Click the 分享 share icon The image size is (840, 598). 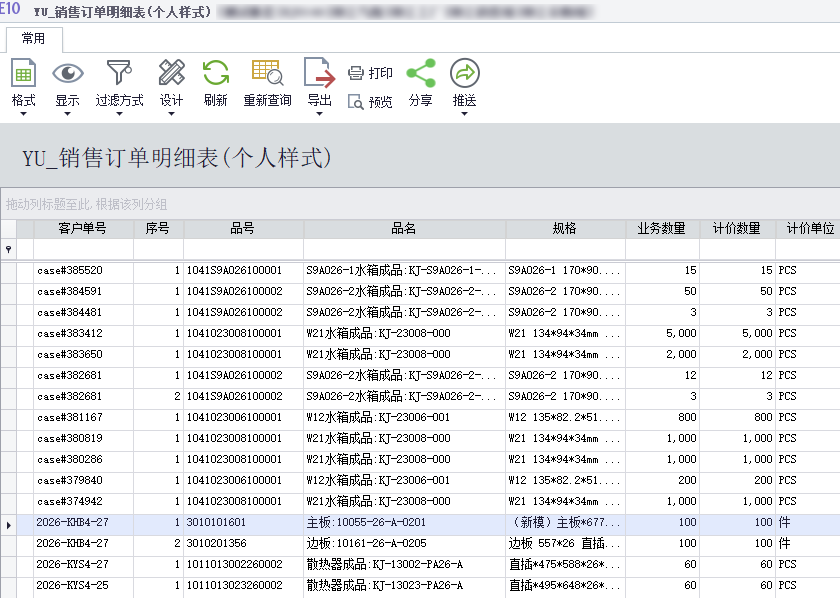point(421,73)
